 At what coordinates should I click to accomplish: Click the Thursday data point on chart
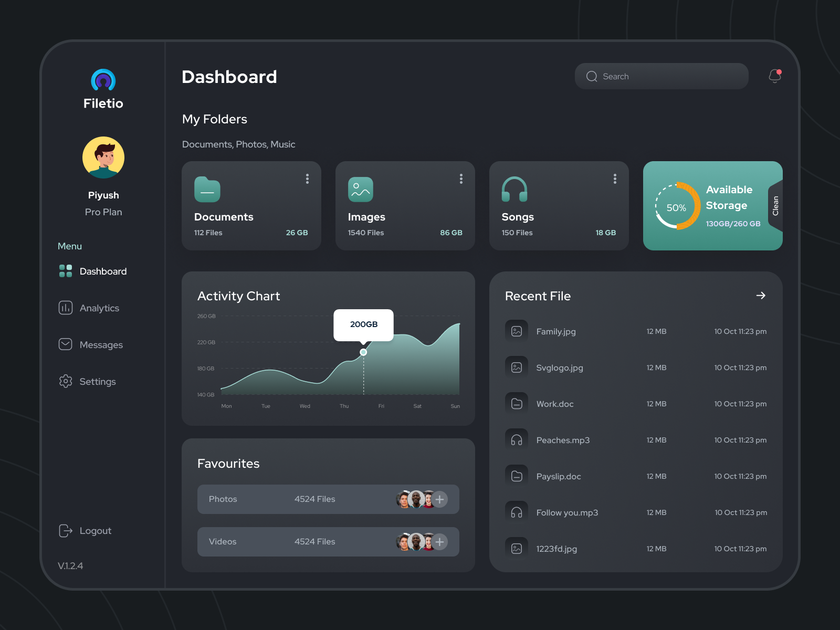coord(363,352)
